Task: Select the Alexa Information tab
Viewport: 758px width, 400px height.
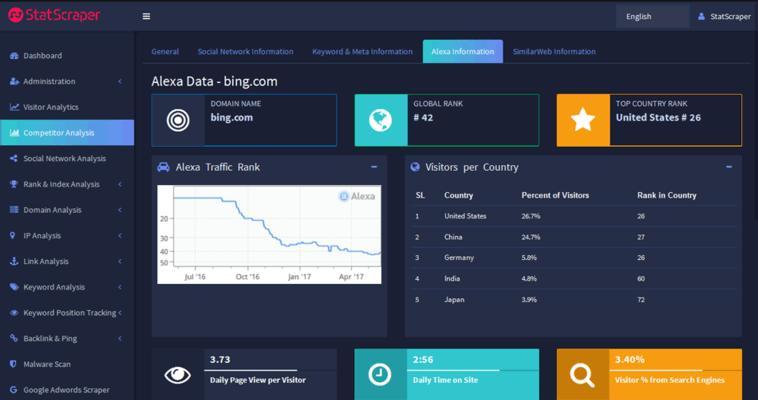Action: 463,51
